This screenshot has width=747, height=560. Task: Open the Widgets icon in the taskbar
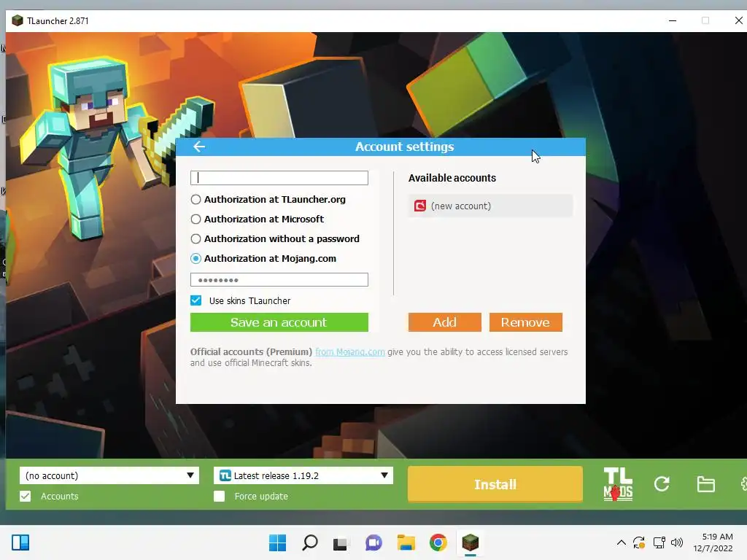pyautogui.click(x=20, y=542)
